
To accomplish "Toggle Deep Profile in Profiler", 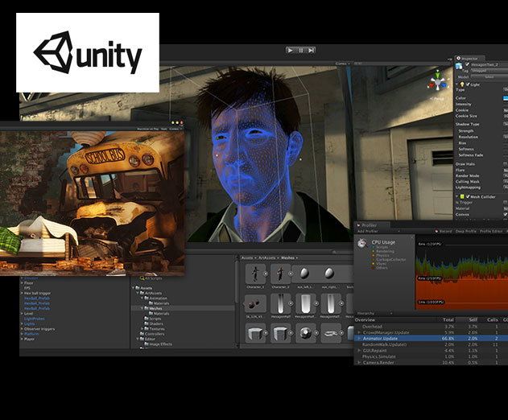I will tap(465, 231).
